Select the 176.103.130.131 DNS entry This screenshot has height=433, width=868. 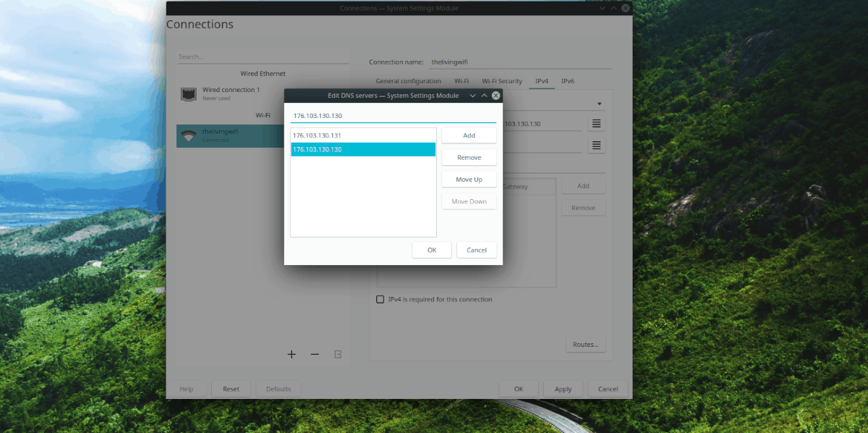click(363, 135)
